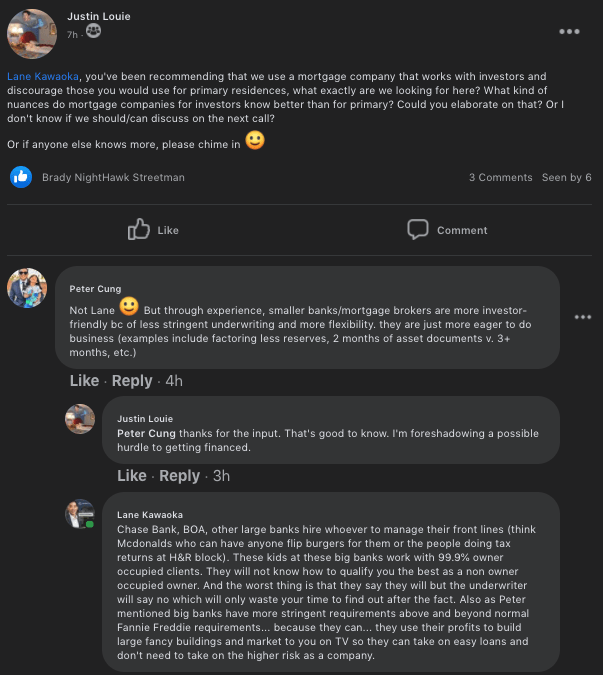Like Justin Louie's reply comment
The image size is (603, 675).
click(132, 476)
